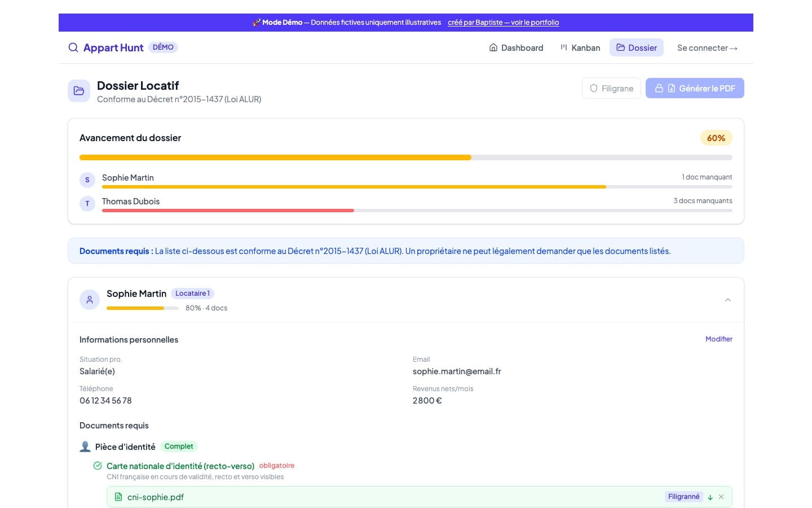812x508 pixels.
Task: Open Modifier for Informations personnelles
Action: [718, 339]
